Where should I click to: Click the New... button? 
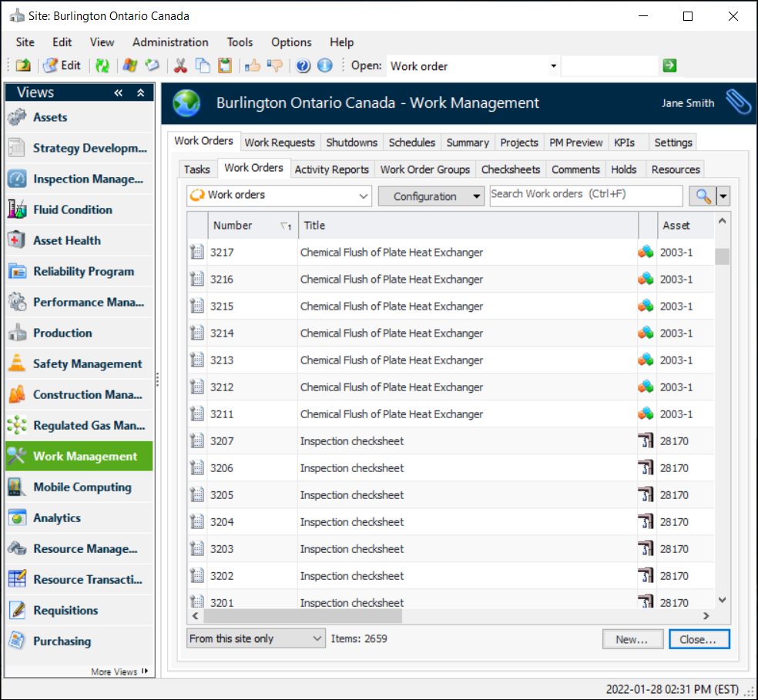[x=631, y=639]
